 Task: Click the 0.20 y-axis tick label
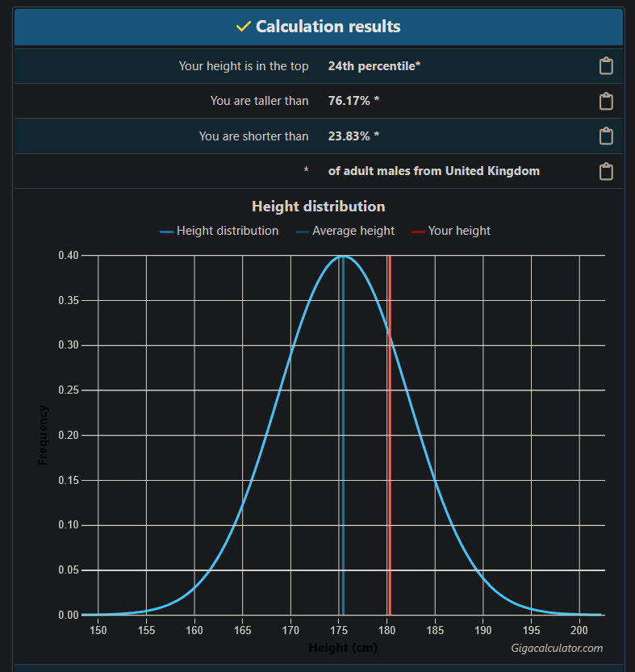click(x=69, y=435)
